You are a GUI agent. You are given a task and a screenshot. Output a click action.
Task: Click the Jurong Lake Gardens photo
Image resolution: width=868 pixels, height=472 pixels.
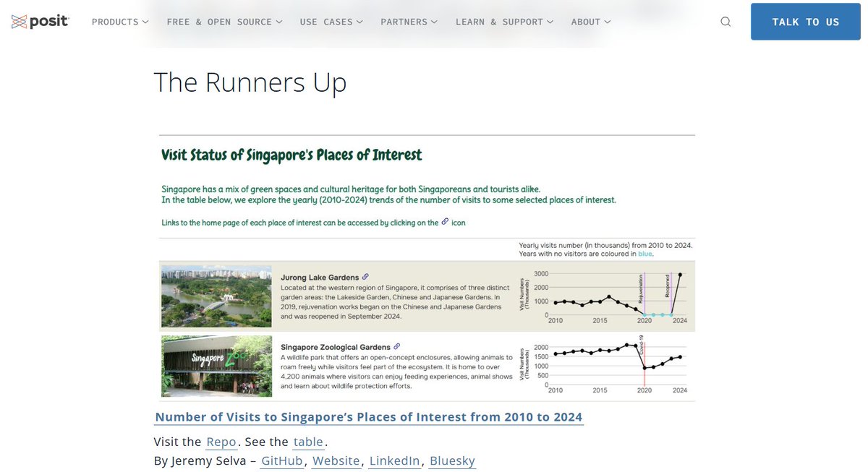coord(216,296)
